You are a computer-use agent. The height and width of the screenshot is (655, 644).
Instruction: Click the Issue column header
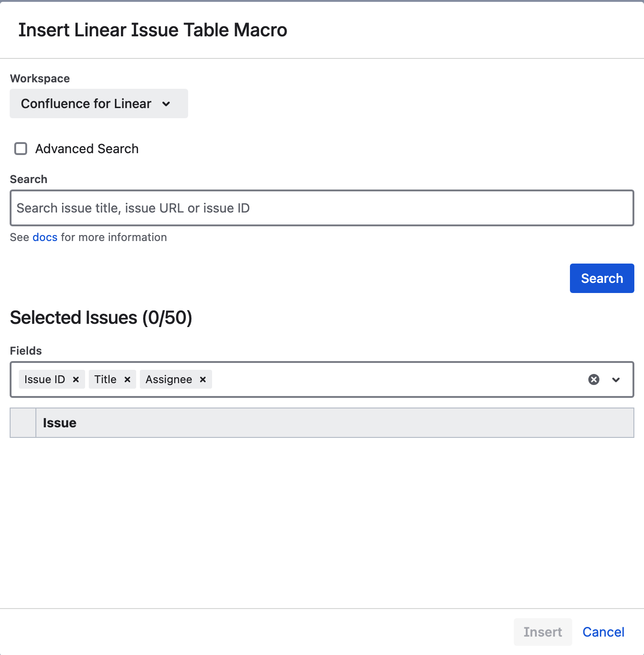60,423
